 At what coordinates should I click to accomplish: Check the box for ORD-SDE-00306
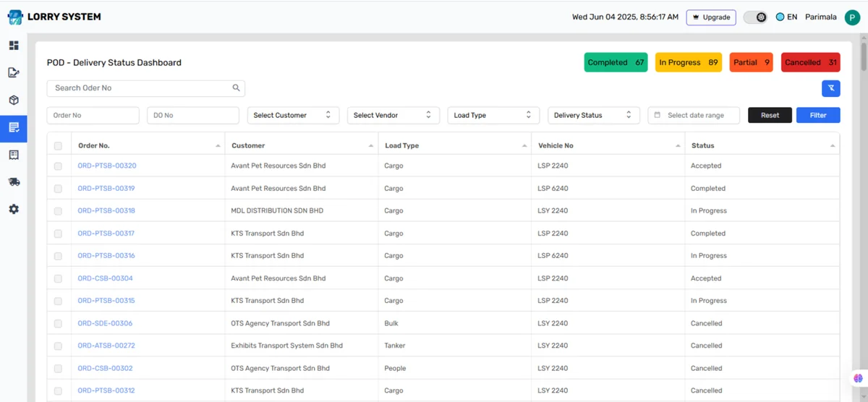[58, 323]
